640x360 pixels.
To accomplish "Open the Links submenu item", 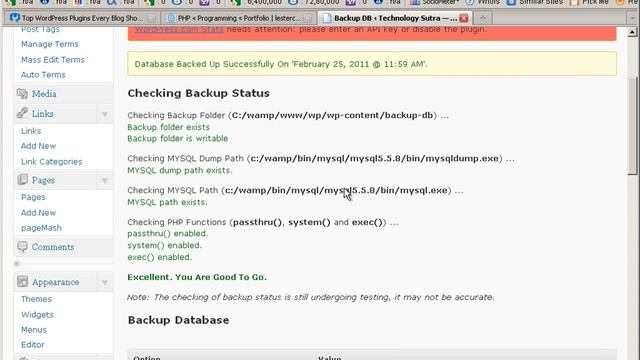I will [31, 131].
